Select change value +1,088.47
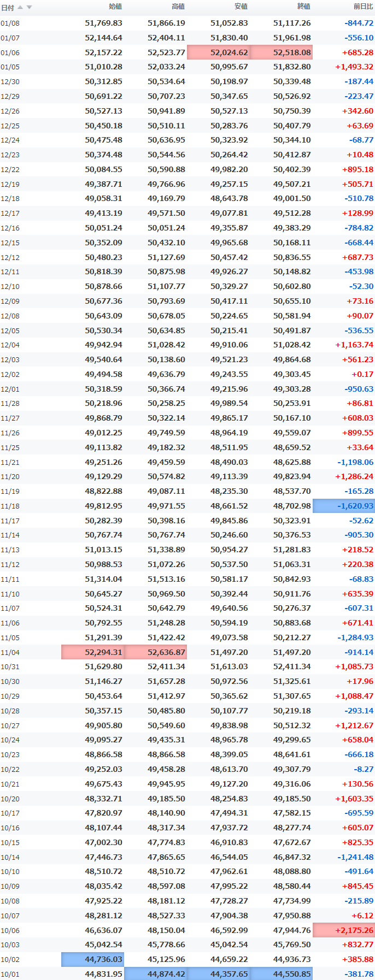Viewport: 375px width, 980px height. (x=354, y=696)
